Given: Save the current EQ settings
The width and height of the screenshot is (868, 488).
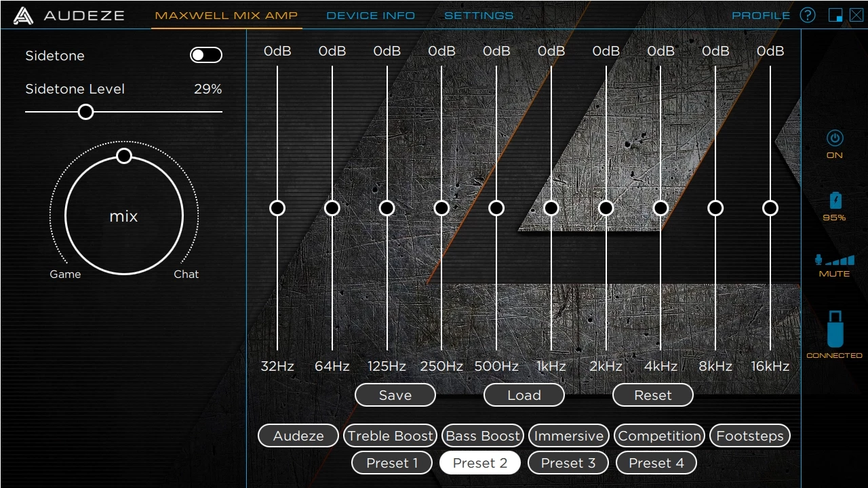Looking at the screenshot, I should [395, 395].
